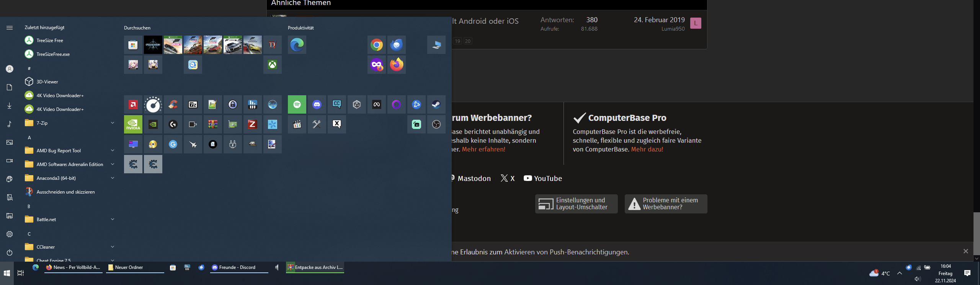Image resolution: width=980 pixels, height=285 pixels.
Task: Launch the Crackdown 3 tile
Action: (153, 45)
